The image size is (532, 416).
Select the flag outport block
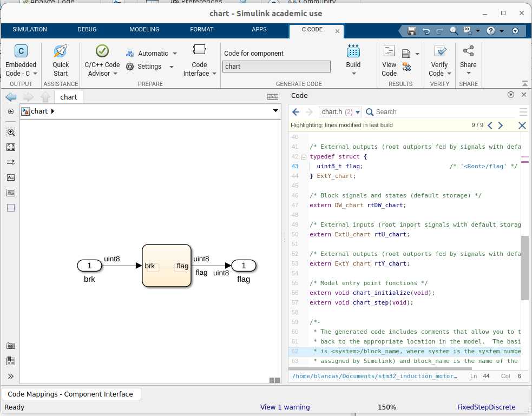244,266
